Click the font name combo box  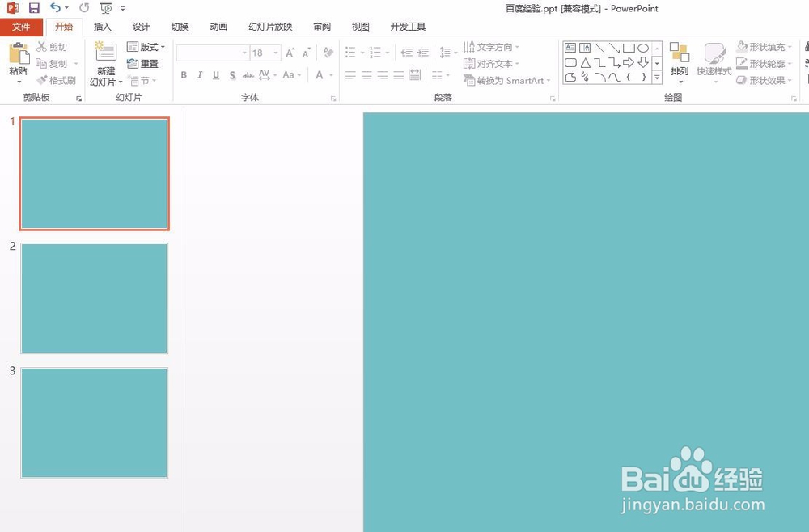click(213, 53)
